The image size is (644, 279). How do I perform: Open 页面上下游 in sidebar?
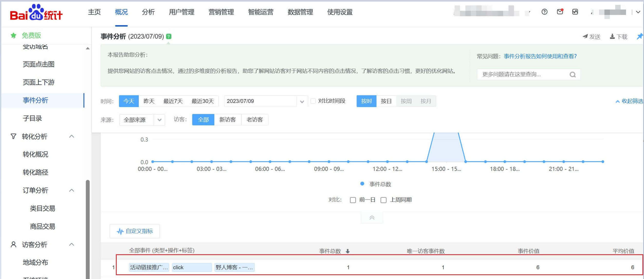tap(39, 82)
